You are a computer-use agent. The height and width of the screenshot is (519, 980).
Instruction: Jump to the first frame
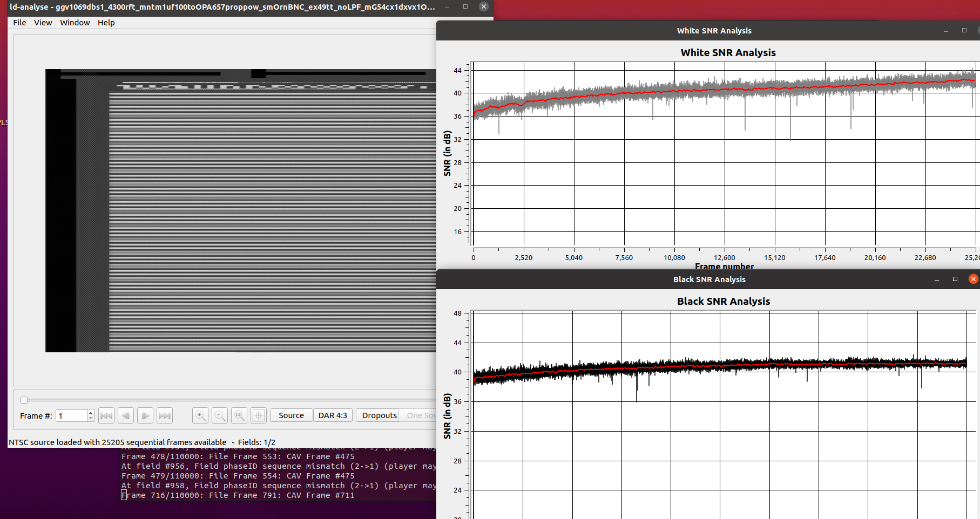(x=106, y=415)
